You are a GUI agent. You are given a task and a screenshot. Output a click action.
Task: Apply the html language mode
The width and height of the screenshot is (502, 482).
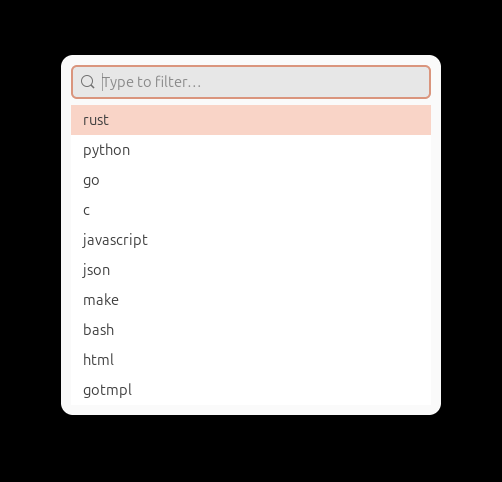[x=251, y=360]
